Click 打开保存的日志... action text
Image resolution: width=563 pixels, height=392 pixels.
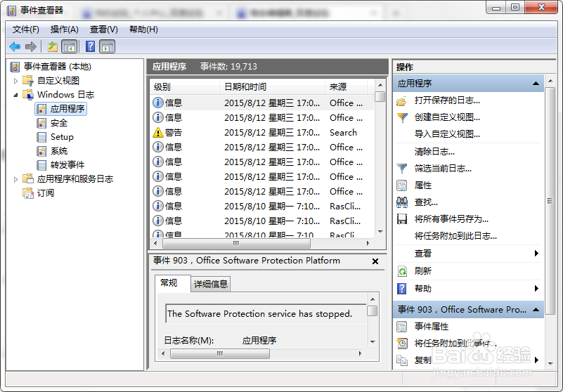[447, 100]
